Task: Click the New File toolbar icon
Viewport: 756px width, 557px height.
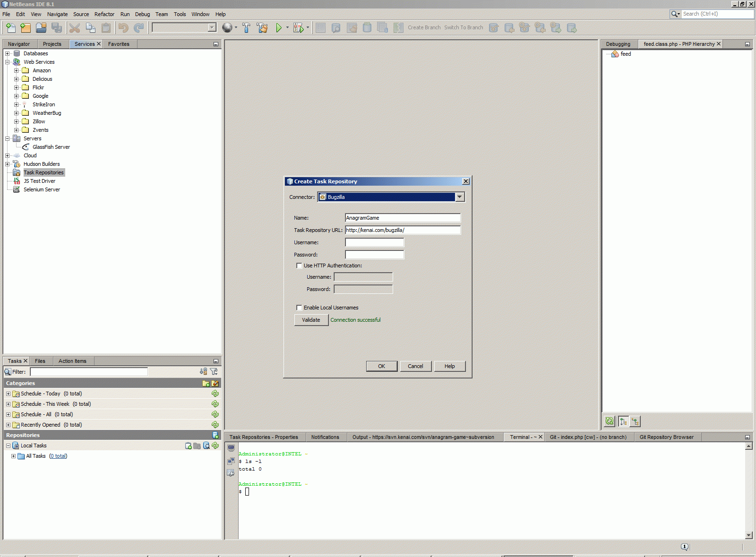Action: [x=10, y=28]
